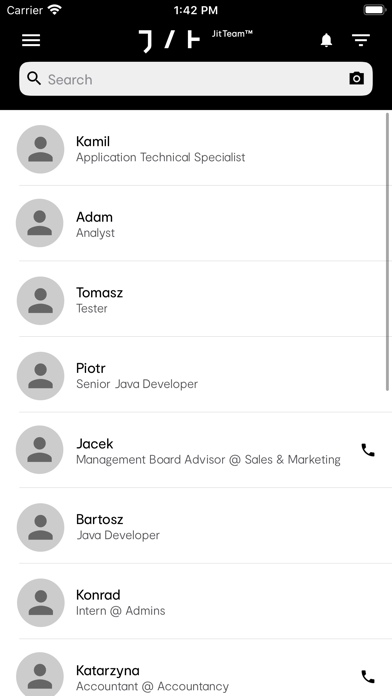
Task: Select Kamil Application Technical Specialist row
Action: (196, 148)
